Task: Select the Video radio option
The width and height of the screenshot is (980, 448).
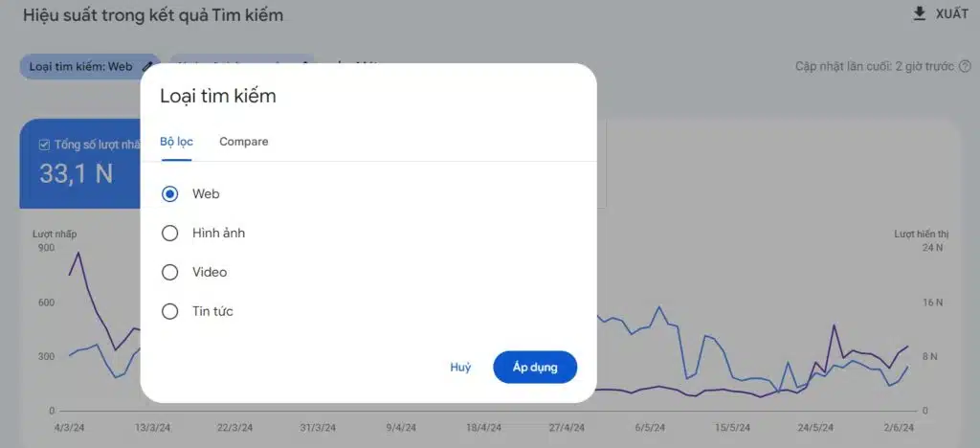Action: 170,272
